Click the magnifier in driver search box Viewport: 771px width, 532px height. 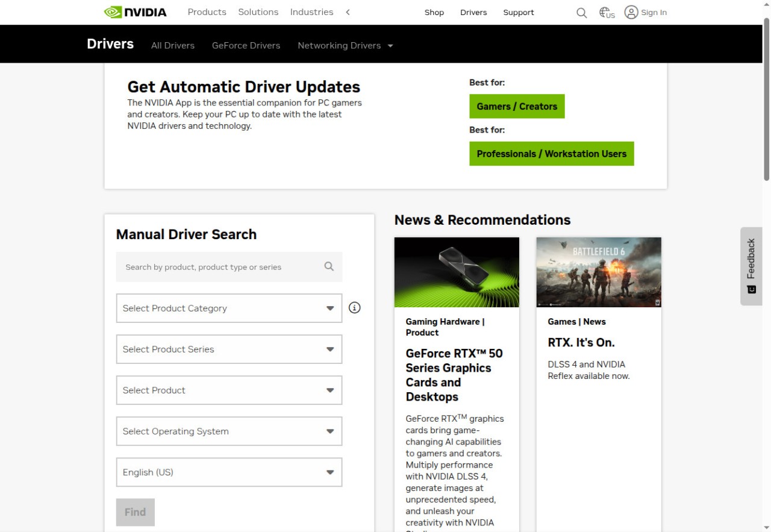tap(329, 266)
